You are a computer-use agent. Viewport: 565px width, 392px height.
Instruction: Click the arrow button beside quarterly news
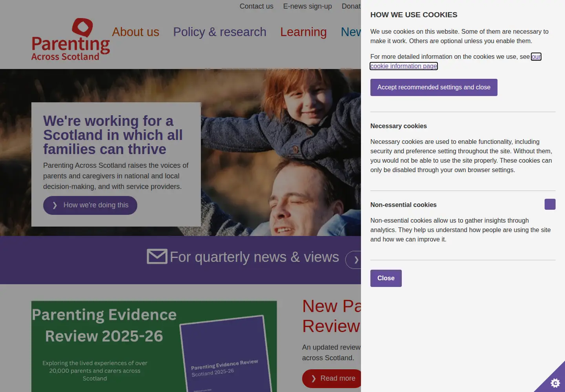pyautogui.click(x=354, y=260)
